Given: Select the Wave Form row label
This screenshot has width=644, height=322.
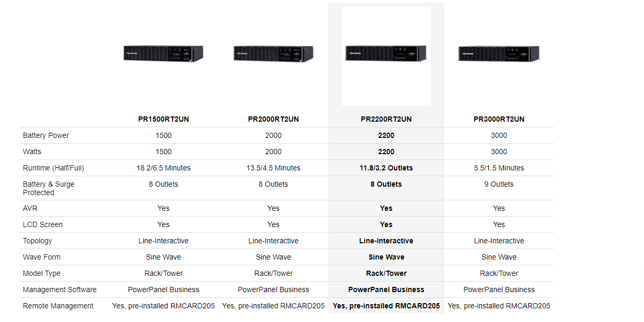Looking at the screenshot, I should [x=41, y=257].
